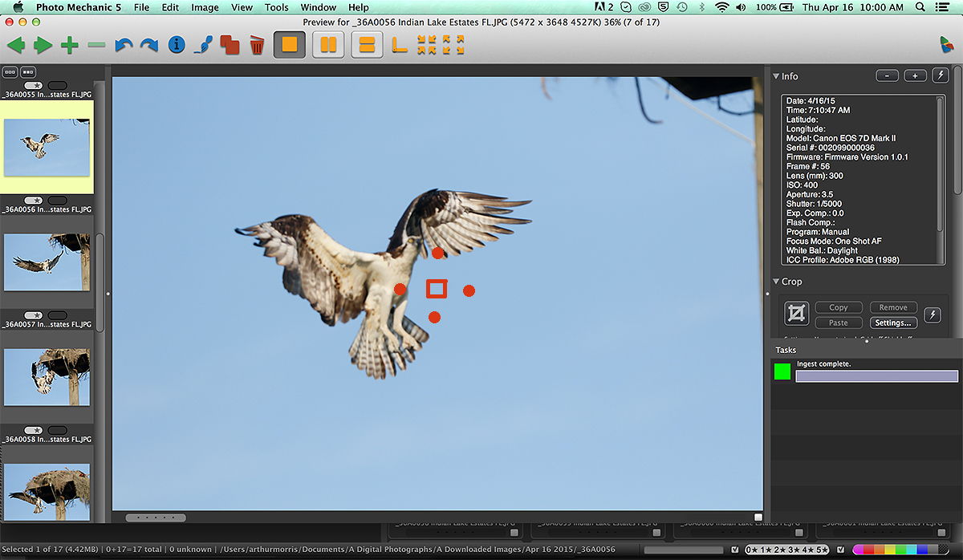The image size is (963, 560).
Task: Filter by 5 star rating in status bar
Action: (x=821, y=550)
